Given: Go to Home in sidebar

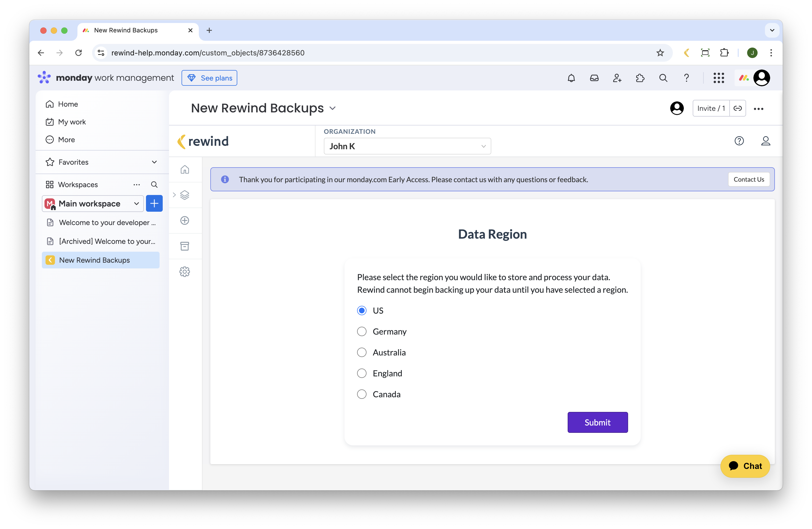Looking at the screenshot, I should pyautogui.click(x=68, y=104).
